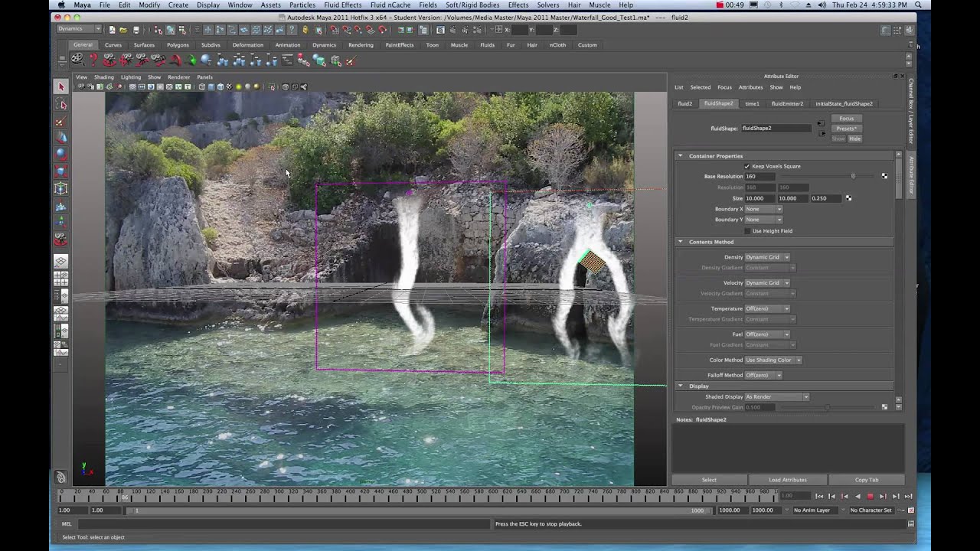Switch to four view layout
The height and width of the screenshot is (551, 980).
coord(61,279)
